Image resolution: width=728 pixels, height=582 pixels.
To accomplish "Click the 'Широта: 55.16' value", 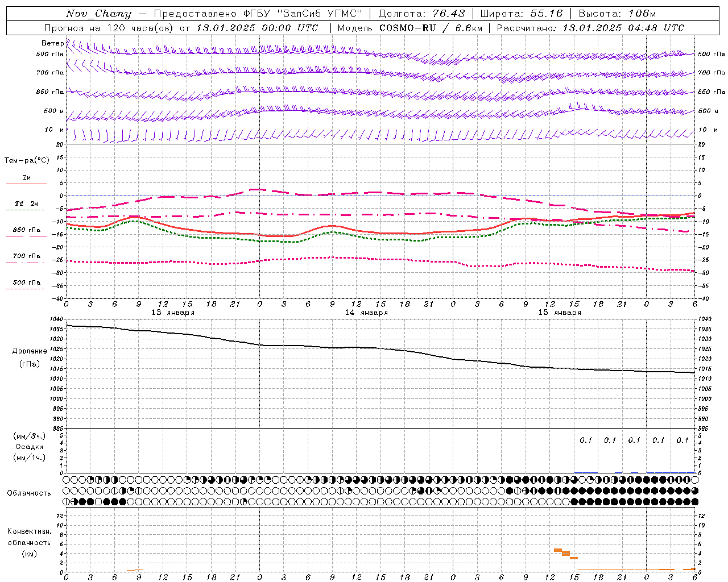I will [x=521, y=14].
